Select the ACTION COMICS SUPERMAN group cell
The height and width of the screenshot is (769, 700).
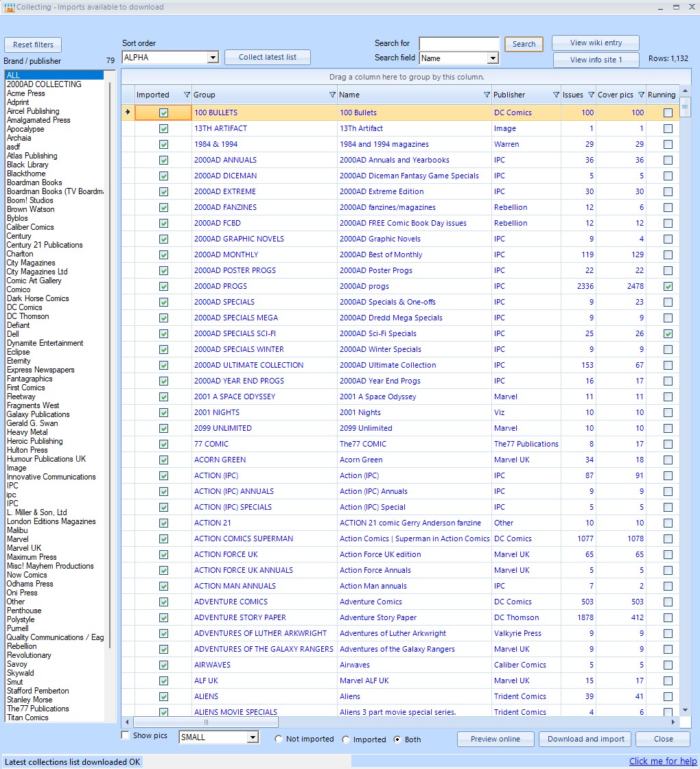[264, 539]
